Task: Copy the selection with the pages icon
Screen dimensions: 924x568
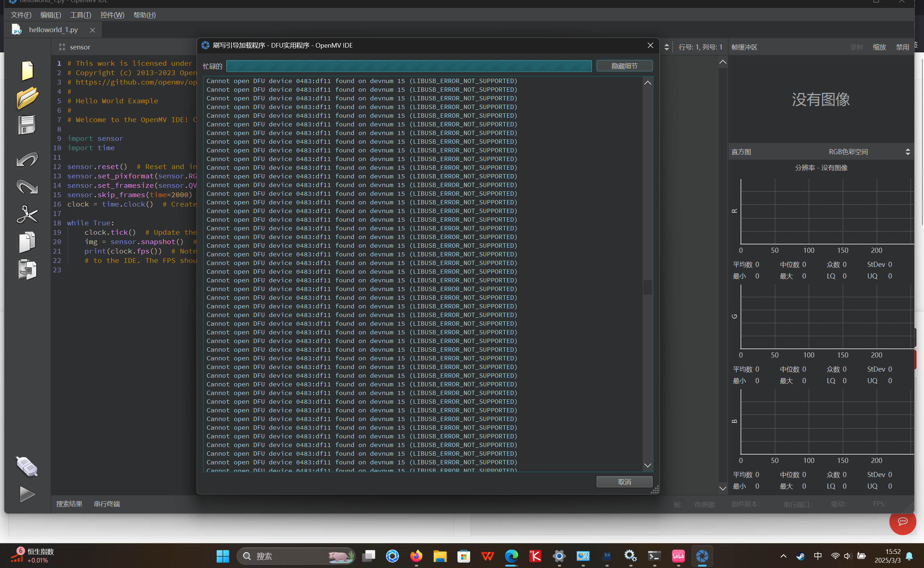Action: tap(27, 242)
